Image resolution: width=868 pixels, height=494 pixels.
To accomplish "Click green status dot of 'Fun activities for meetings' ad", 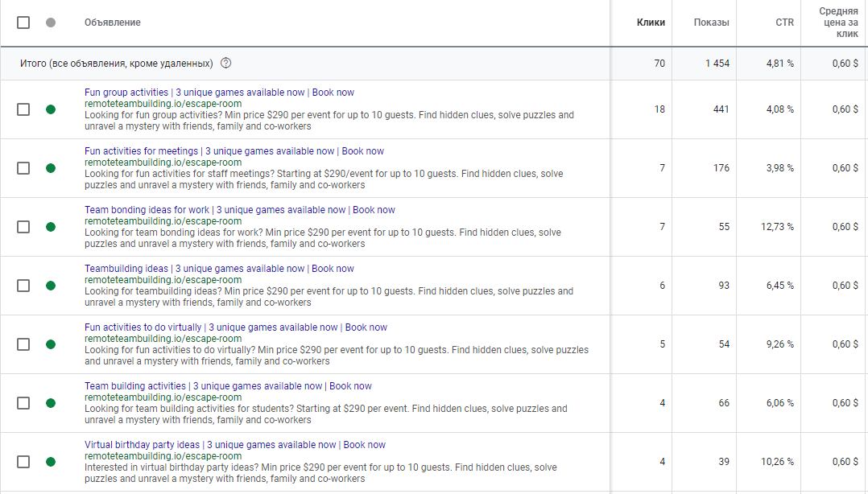I will pos(51,168).
